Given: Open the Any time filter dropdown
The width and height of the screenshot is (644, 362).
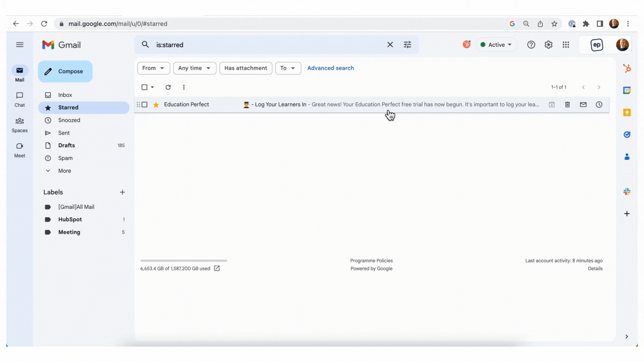Looking at the screenshot, I should click(x=195, y=68).
